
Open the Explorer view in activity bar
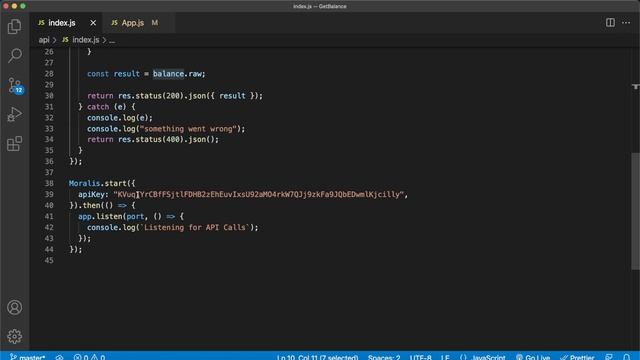click(14, 27)
